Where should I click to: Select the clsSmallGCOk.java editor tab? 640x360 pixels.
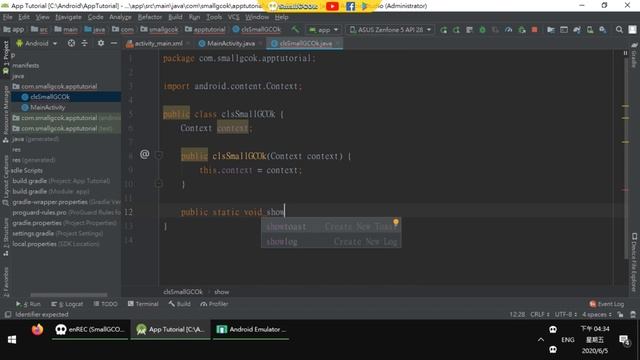click(304, 43)
